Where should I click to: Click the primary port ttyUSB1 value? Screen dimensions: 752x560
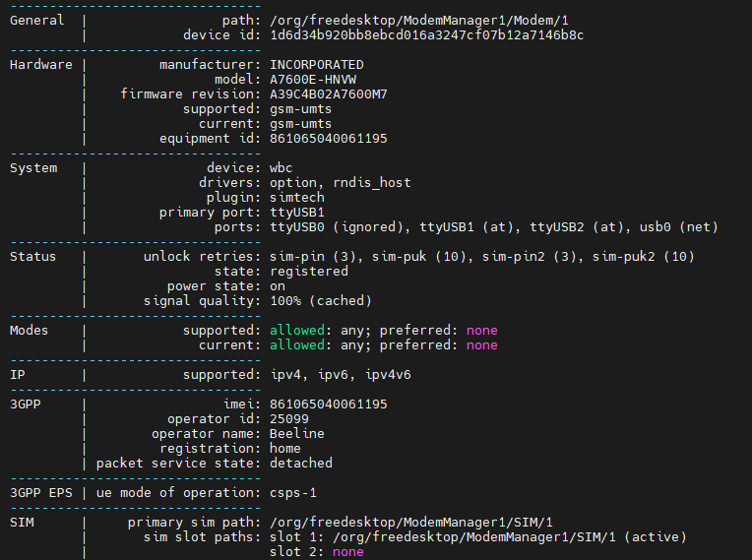click(x=297, y=213)
